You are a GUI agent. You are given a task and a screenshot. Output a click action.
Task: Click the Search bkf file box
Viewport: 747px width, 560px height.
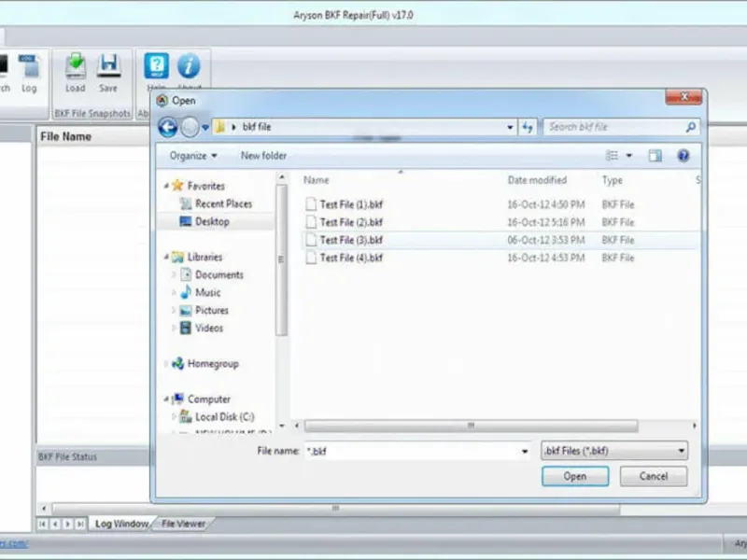pos(614,127)
